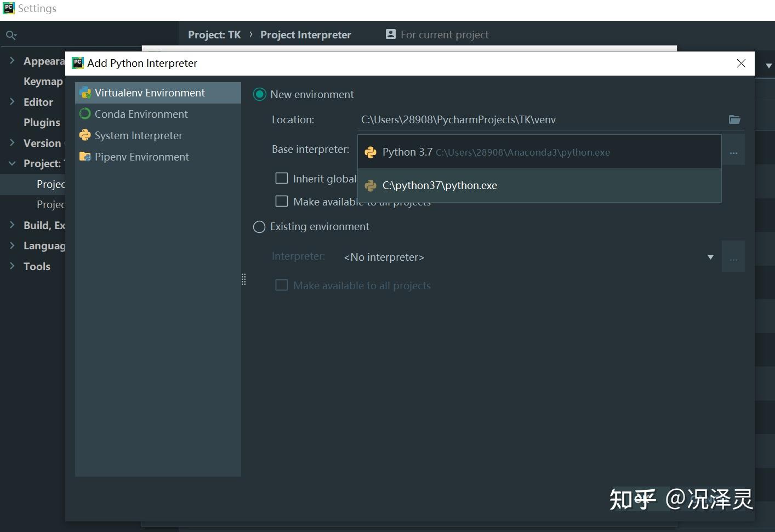The image size is (775, 532).
Task: Click the base interpreter browse button
Action: [733, 152]
